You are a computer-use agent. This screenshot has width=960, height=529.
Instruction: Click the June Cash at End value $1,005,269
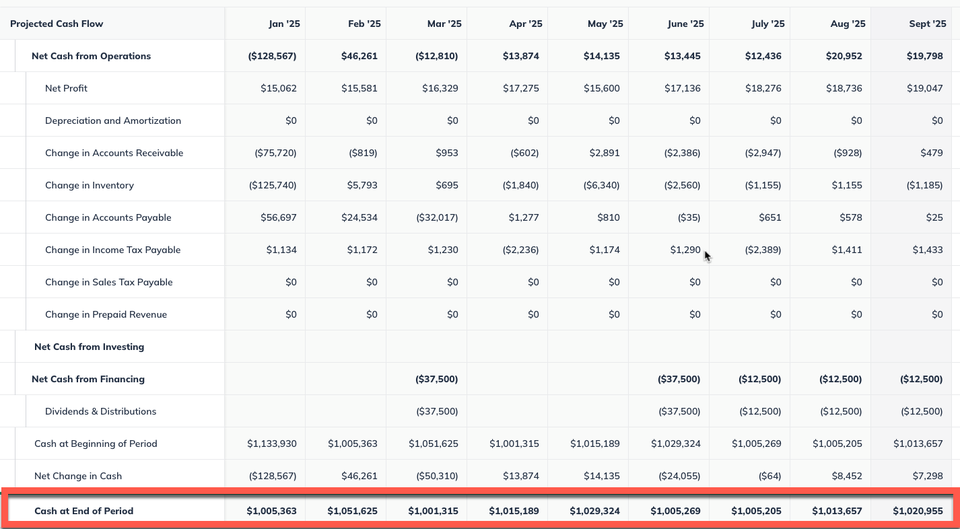[x=676, y=511]
